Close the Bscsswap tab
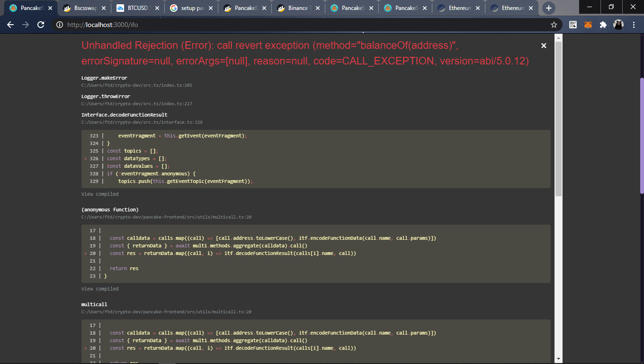This screenshot has width=644, height=364. [x=104, y=8]
